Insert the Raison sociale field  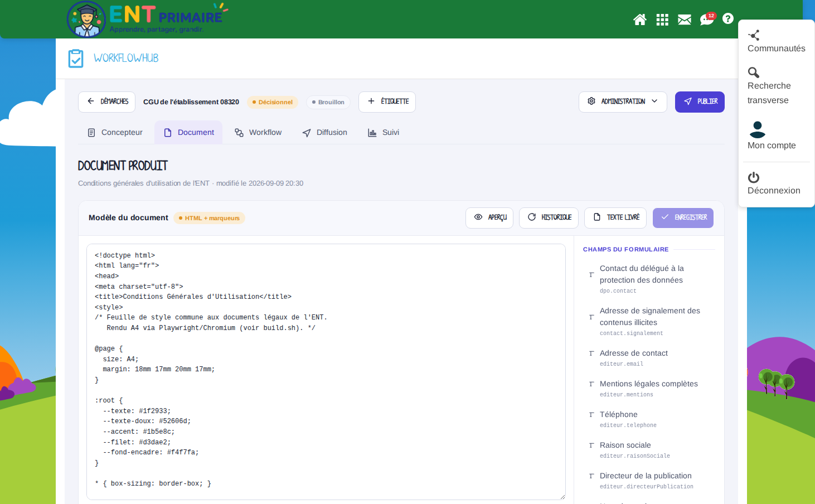[x=649, y=450]
